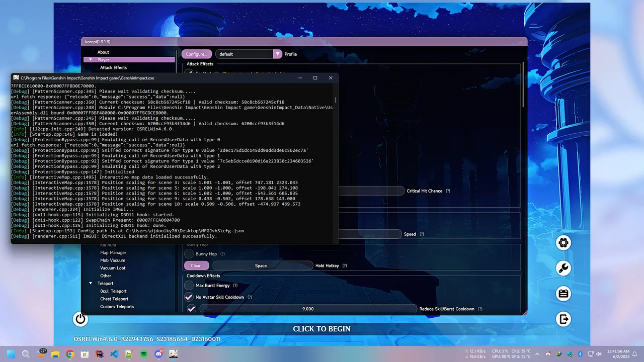Open Discord from taskbar

click(158, 354)
